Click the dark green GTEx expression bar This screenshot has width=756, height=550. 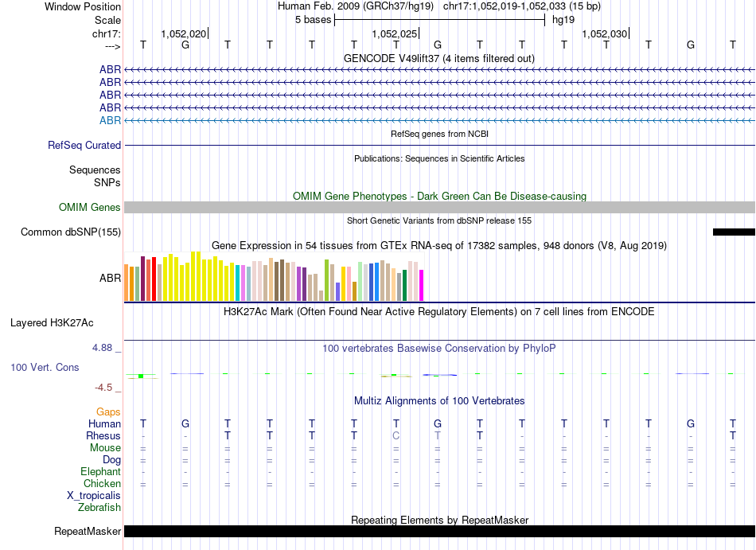click(404, 286)
